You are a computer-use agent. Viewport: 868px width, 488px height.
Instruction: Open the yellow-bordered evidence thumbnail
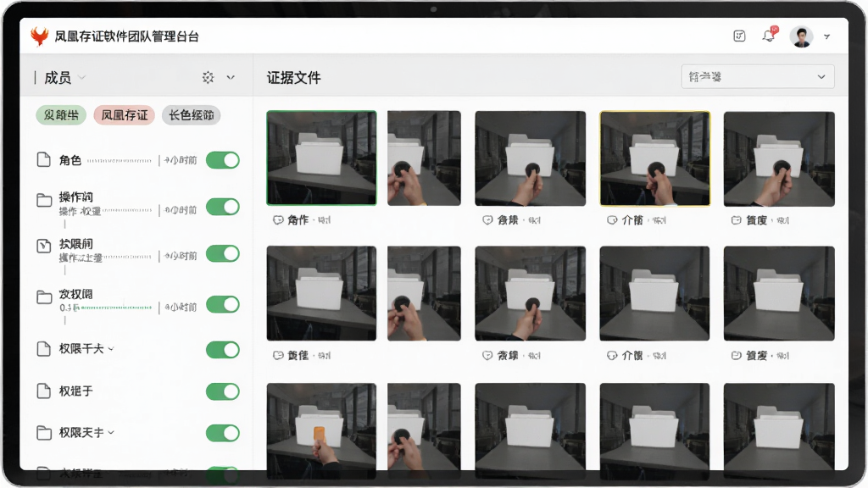[655, 158]
